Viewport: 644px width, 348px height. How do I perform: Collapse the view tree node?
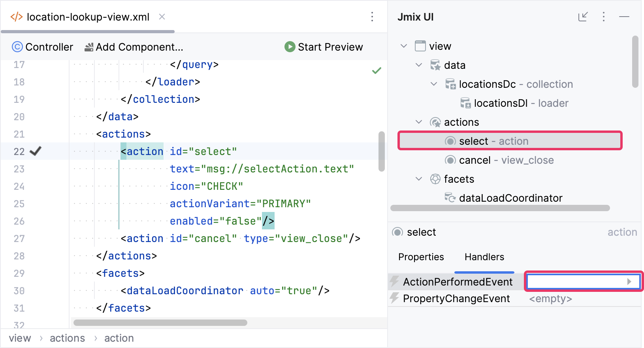[x=404, y=46]
